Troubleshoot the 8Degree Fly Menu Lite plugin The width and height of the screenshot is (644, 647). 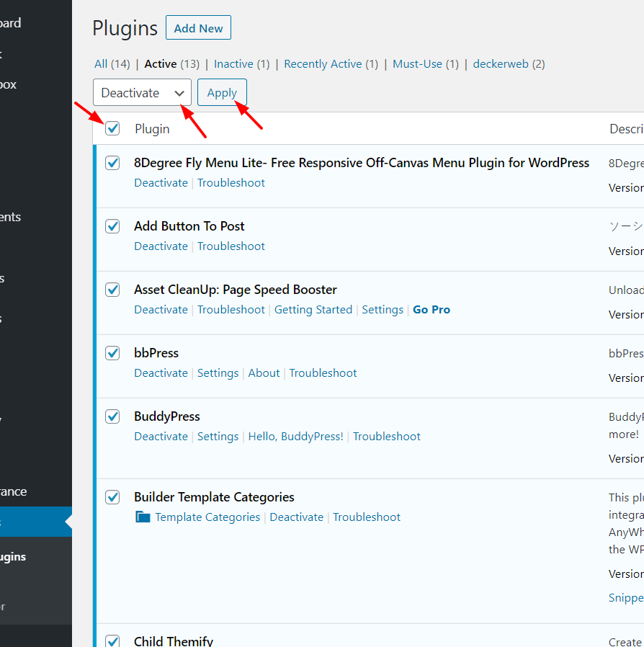click(231, 183)
